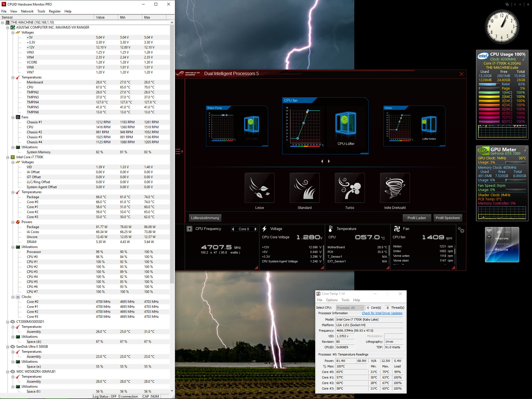Click the Profil Speichern button
Viewport: 532px width, 399px height.
(x=447, y=218)
